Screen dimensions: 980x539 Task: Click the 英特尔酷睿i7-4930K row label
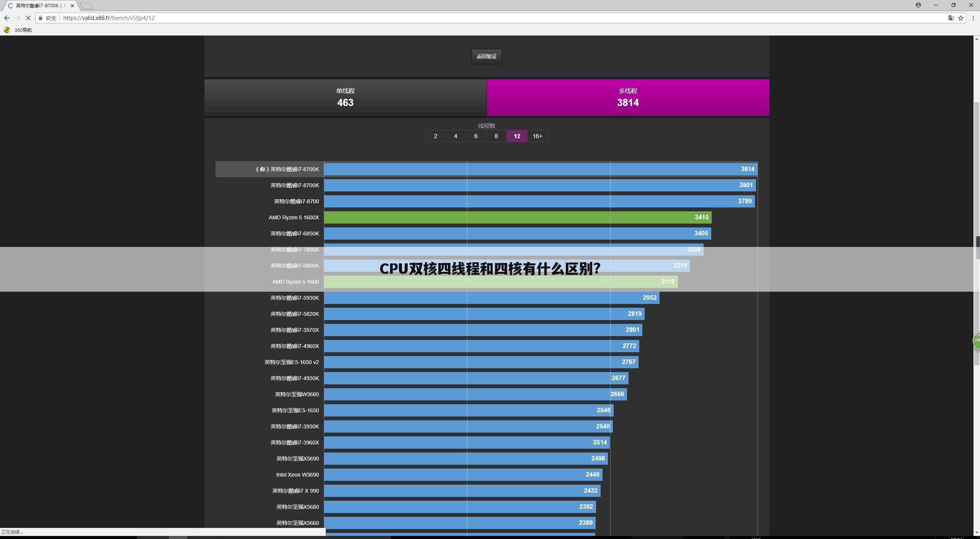pos(294,378)
